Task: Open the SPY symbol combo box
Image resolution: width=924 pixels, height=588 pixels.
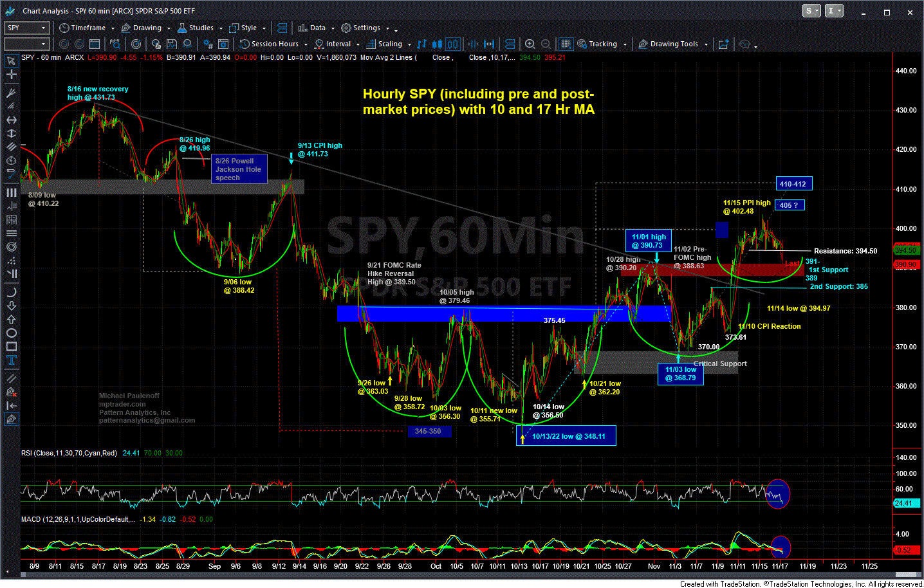Action: coord(26,28)
